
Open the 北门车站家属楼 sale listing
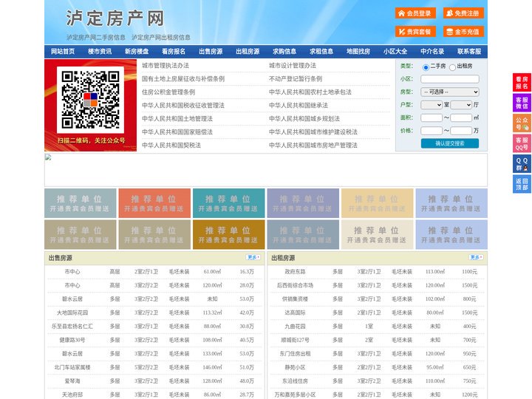(x=72, y=367)
